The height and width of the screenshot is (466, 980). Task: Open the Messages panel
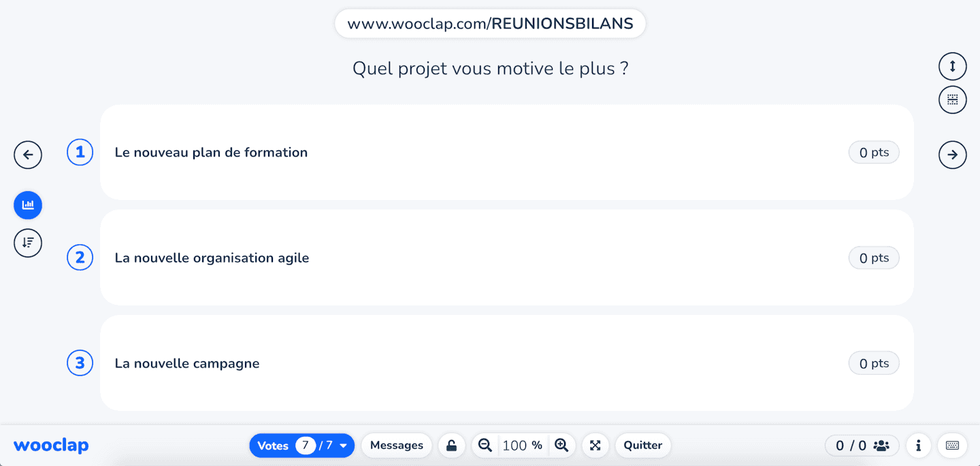pos(397,446)
